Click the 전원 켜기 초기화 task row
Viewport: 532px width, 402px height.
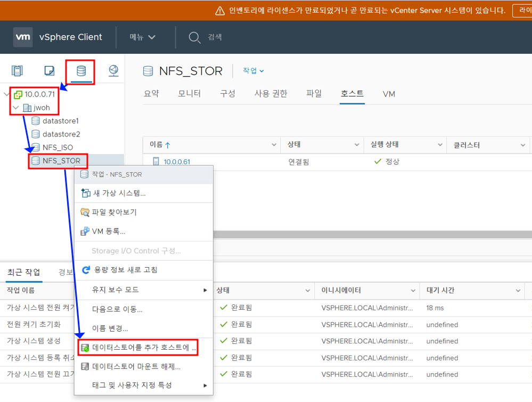34,325
